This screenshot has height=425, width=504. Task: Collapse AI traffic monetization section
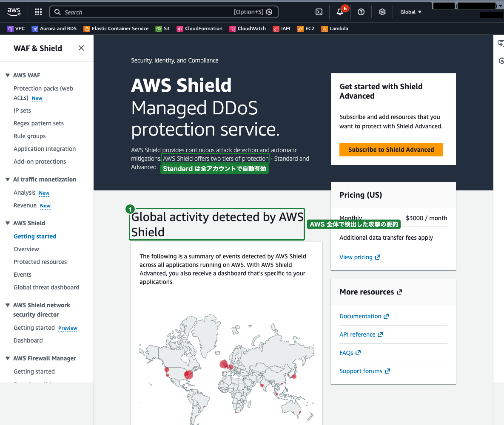[8, 179]
